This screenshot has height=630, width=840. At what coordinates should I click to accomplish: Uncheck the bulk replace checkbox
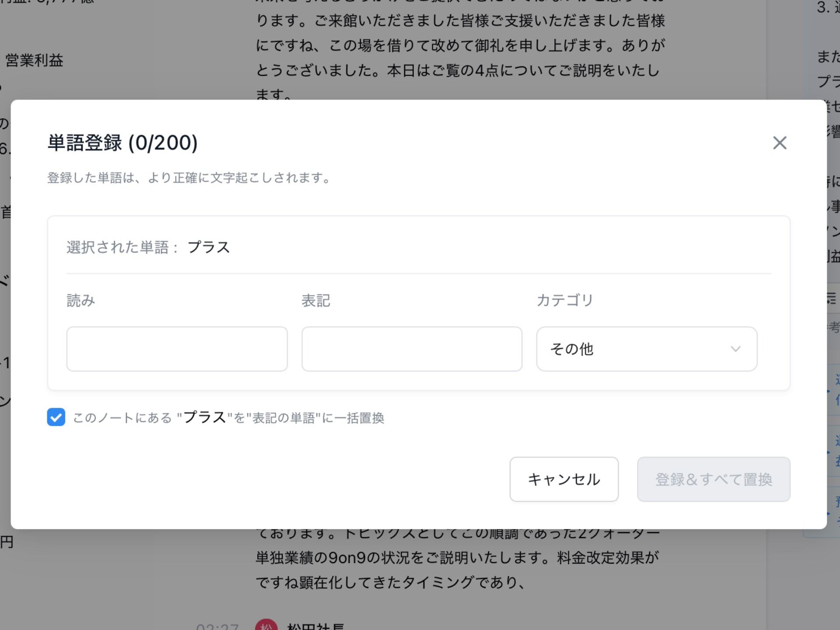[x=56, y=417]
